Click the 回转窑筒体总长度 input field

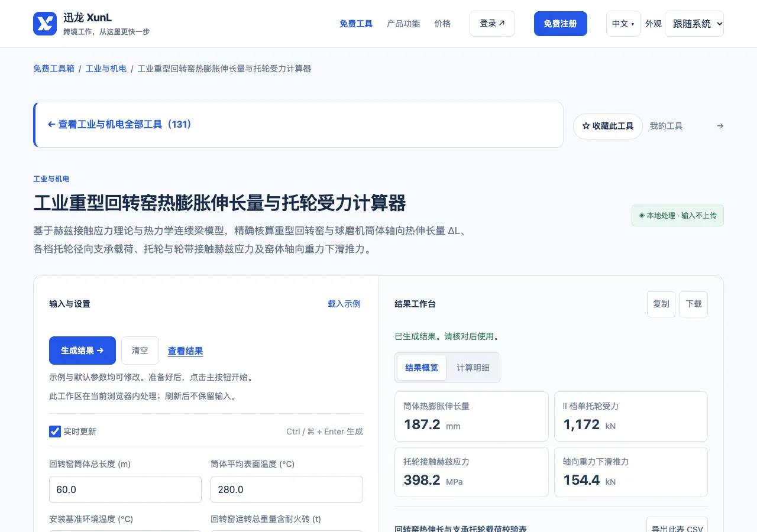(x=125, y=489)
